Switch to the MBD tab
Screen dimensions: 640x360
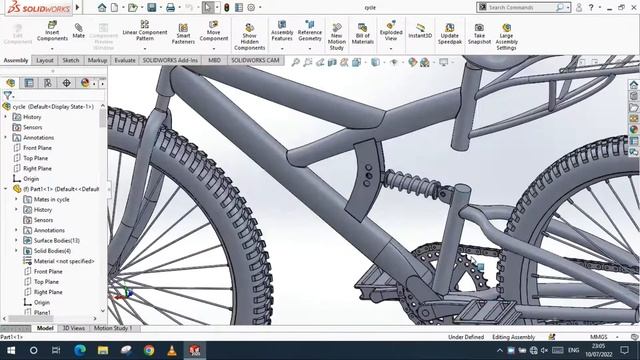pos(214,60)
